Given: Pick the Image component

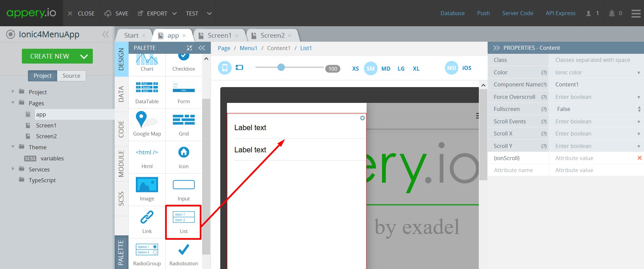Looking at the screenshot, I should click(x=147, y=190).
